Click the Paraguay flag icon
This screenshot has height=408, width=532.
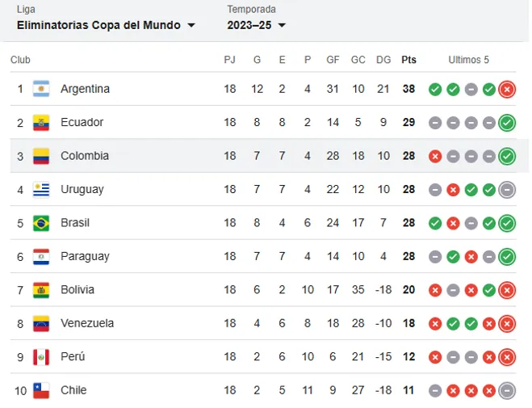pyautogui.click(x=41, y=257)
